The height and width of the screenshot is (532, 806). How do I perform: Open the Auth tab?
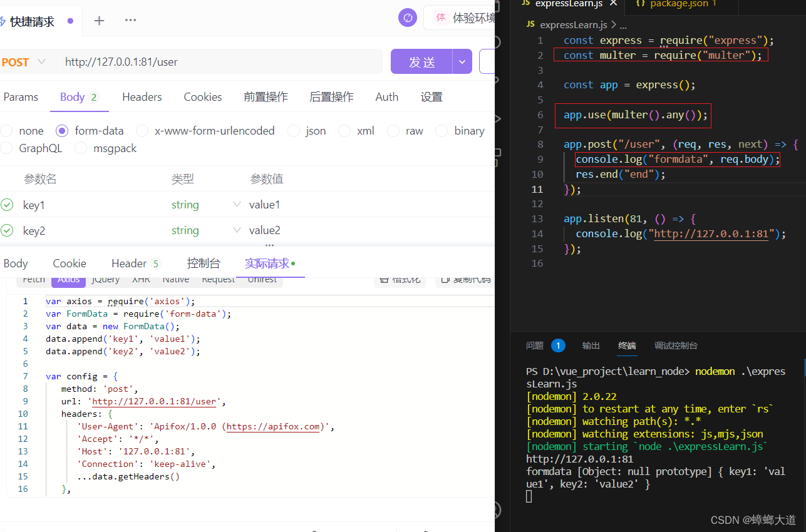click(x=387, y=97)
